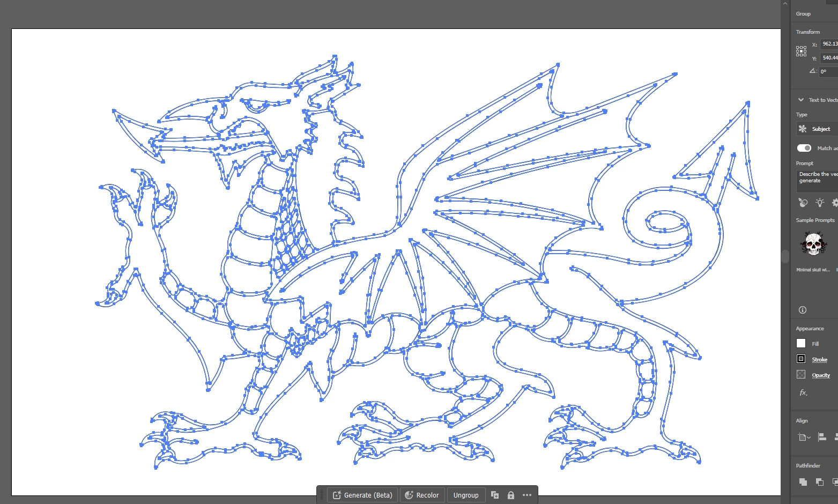This screenshot has height=504, width=838.
Task: Open the Opacity options link
Action: 821,375
